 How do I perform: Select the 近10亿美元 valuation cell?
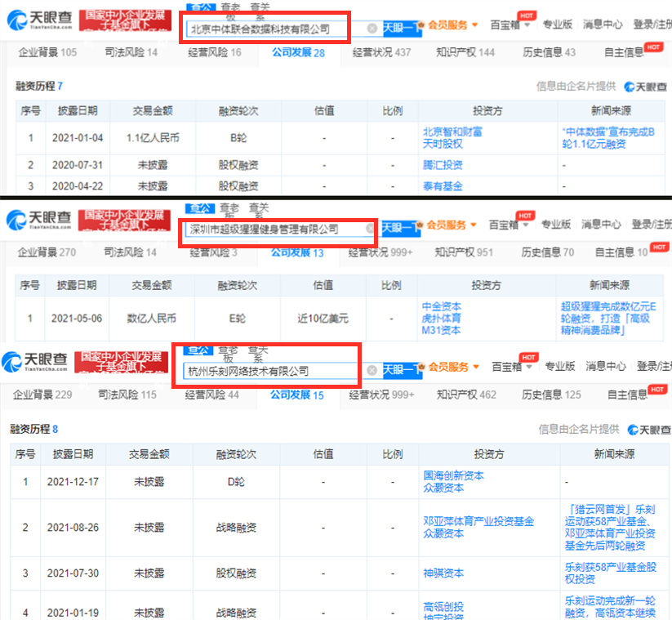323,319
